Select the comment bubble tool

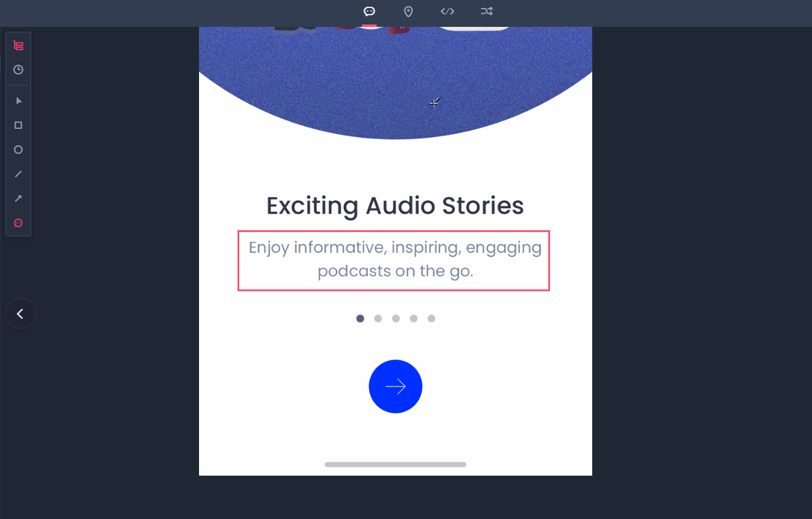click(x=18, y=223)
